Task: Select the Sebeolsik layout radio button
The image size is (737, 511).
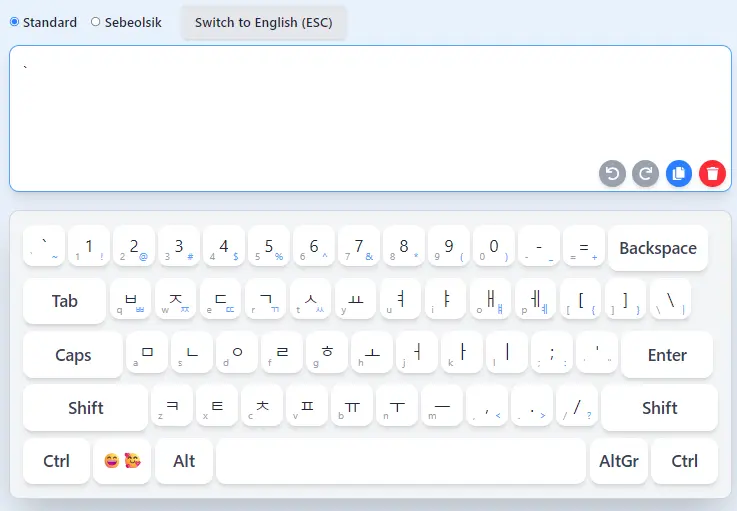Action: pos(96,22)
